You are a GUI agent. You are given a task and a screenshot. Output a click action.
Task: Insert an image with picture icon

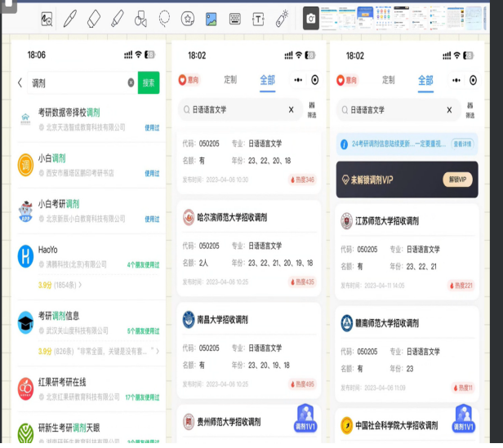click(211, 17)
